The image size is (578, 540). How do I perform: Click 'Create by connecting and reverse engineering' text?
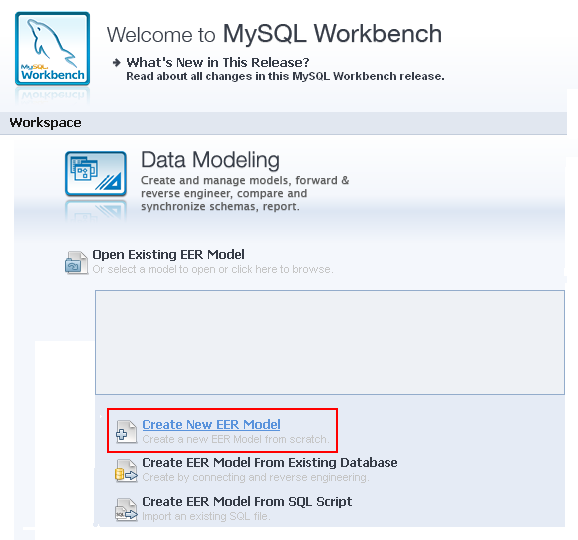[x=255, y=477]
